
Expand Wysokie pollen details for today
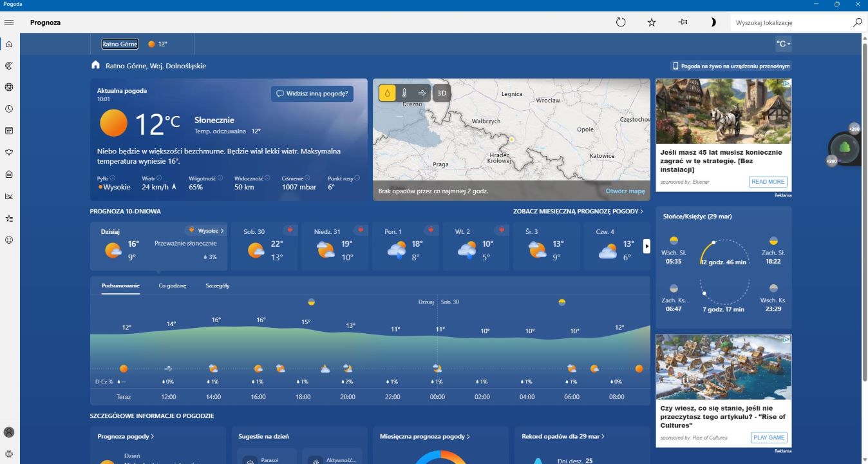207,231
